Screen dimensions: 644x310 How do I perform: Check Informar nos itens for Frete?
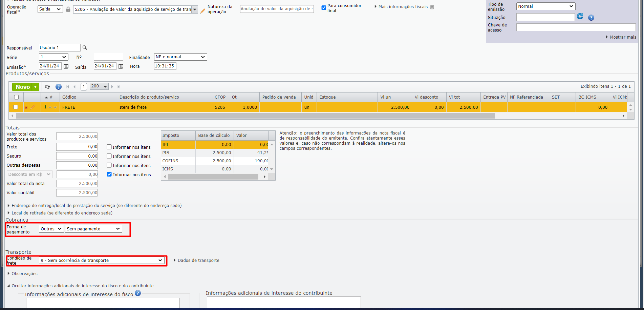(x=109, y=147)
